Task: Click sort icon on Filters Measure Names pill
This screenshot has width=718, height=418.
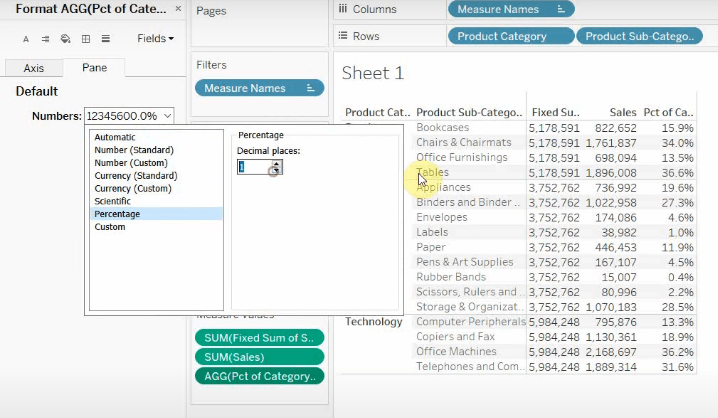Action: tap(310, 88)
